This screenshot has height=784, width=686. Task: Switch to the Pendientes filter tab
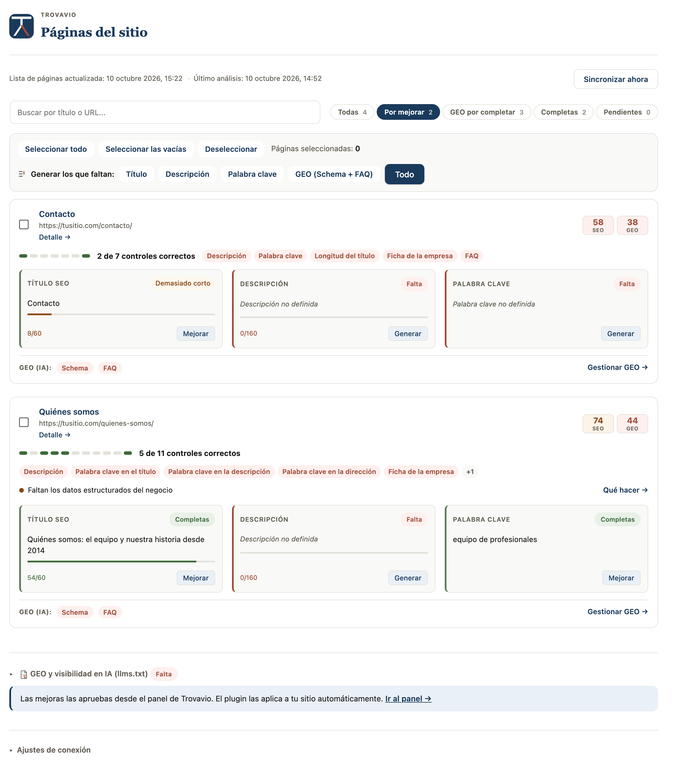click(x=627, y=112)
